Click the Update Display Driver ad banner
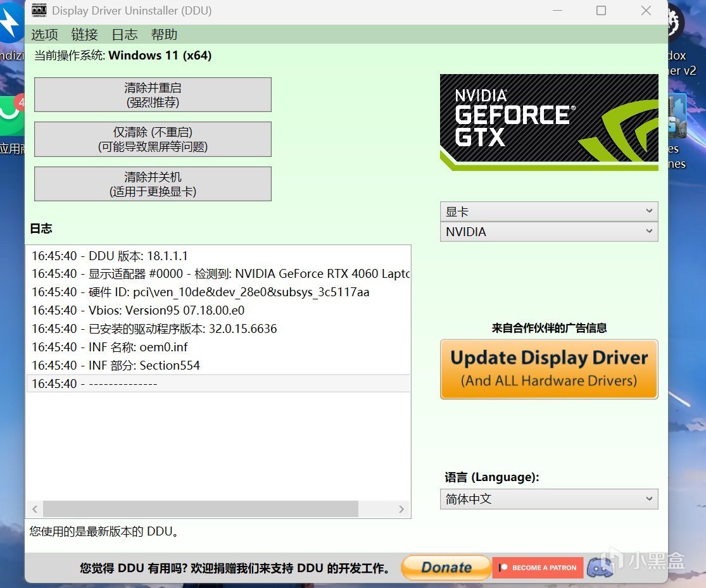706x588 pixels. [x=549, y=369]
